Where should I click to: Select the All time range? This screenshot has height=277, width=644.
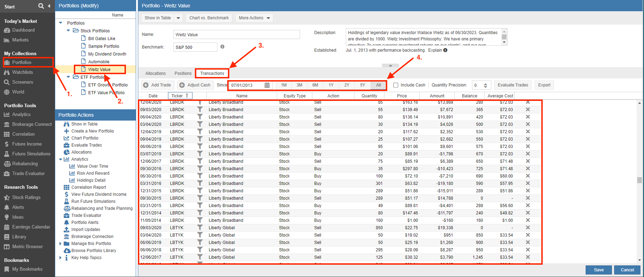click(378, 85)
